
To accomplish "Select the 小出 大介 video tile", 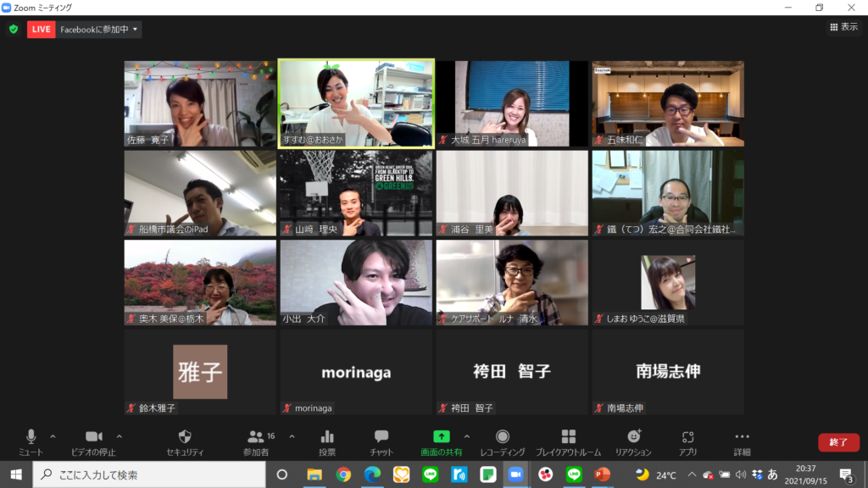I will pyautogui.click(x=356, y=282).
